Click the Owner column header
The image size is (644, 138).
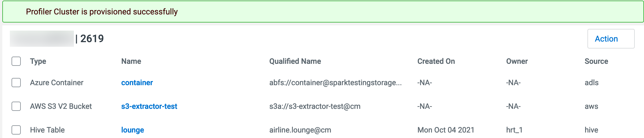[x=516, y=61]
